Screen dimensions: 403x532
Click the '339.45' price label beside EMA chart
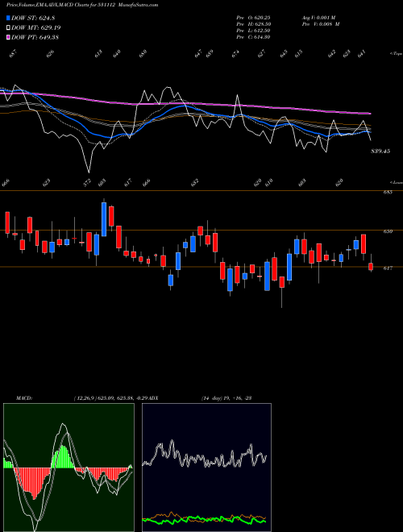380,151
